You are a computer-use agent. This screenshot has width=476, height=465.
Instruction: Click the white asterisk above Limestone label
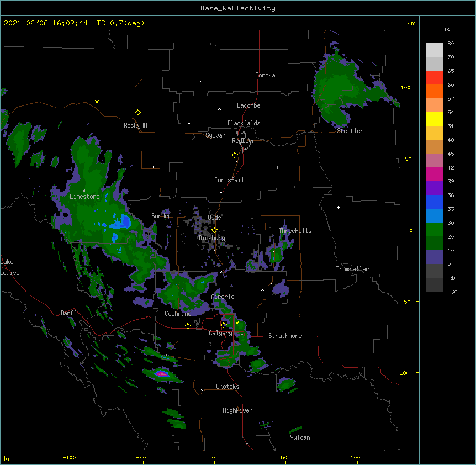click(x=84, y=191)
